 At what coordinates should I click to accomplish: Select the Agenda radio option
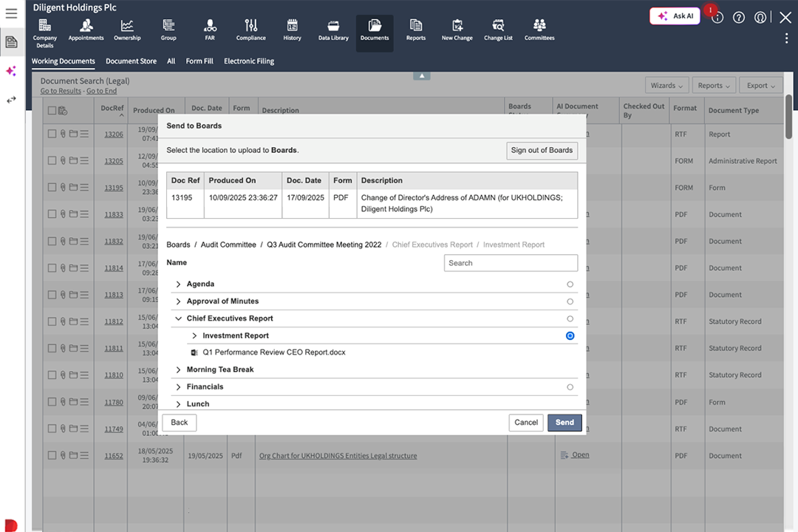[570, 284]
